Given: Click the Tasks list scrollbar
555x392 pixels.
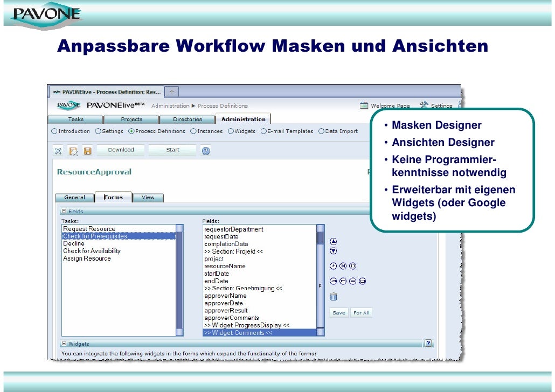Looking at the screenshot, I should [x=179, y=280].
